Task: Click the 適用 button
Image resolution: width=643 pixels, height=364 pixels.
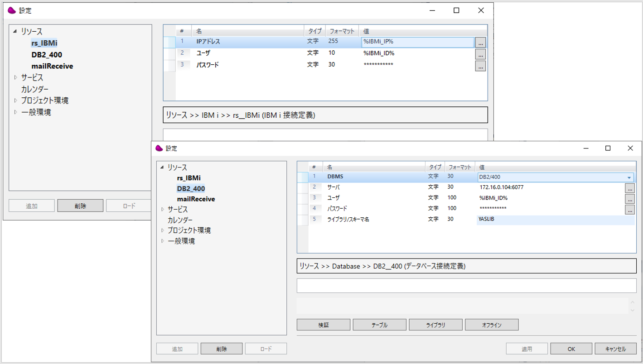Action: 527,349
